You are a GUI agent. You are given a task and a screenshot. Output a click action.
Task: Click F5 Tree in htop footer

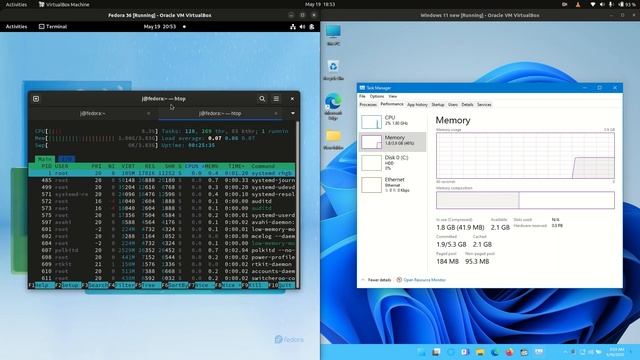click(x=148, y=285)
